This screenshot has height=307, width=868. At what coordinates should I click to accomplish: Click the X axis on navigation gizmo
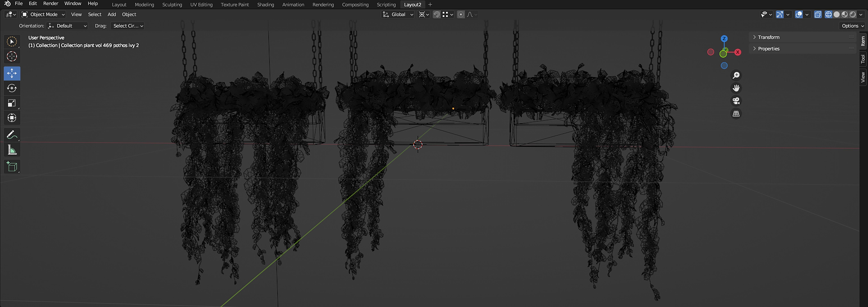[738, 52]
